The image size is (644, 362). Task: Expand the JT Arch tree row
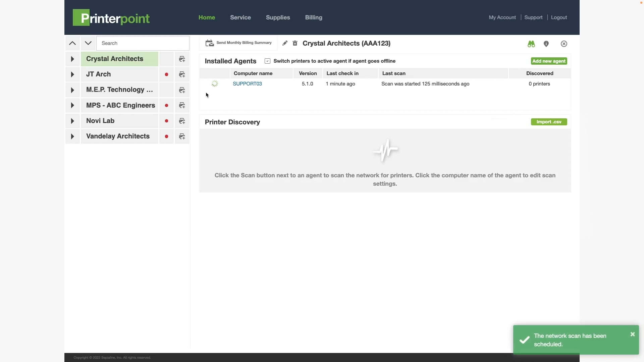(72, 74)
